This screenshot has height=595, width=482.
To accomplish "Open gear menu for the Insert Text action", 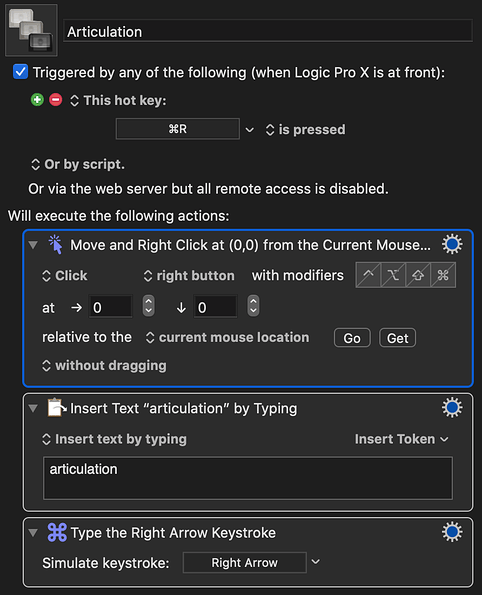I will click(x=452, y=408).
